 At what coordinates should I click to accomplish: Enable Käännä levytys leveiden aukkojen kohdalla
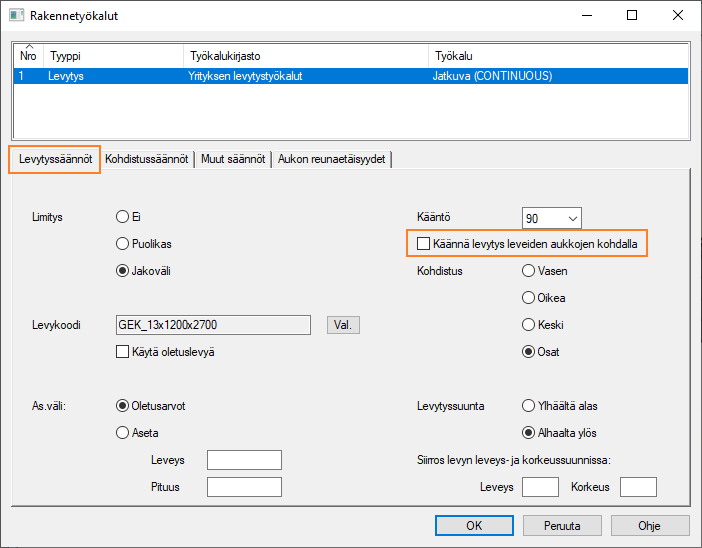coord(424,243)
